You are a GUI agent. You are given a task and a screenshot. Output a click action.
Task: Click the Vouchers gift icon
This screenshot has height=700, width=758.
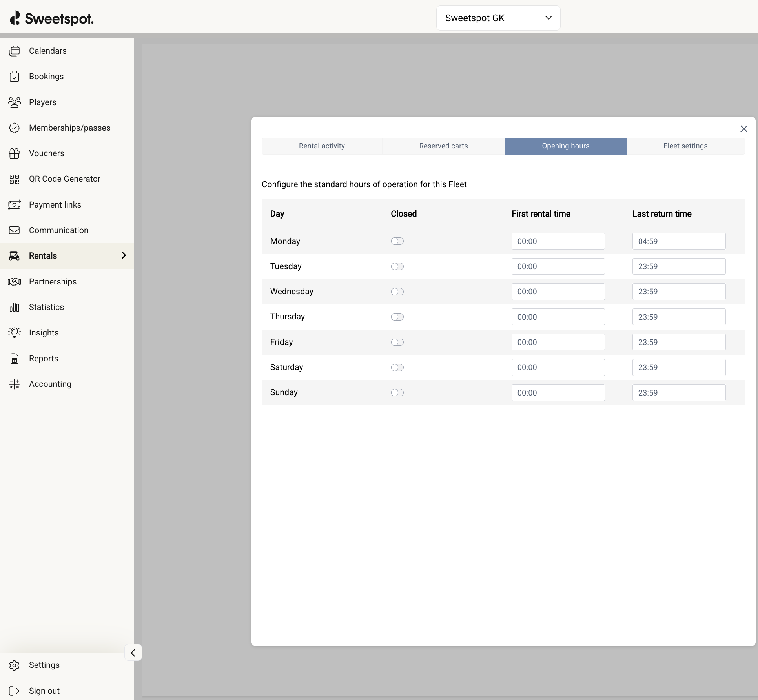(x=15, y=153)
